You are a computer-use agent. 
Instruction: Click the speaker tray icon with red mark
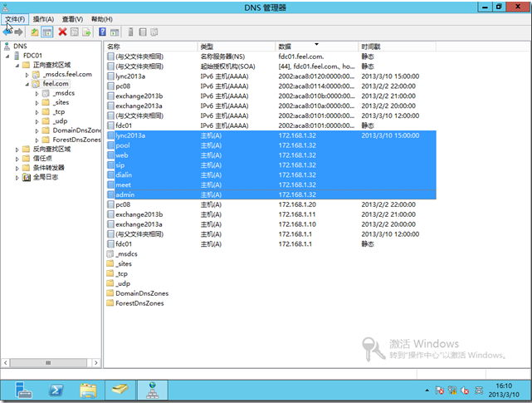click(x=465, y=391)
